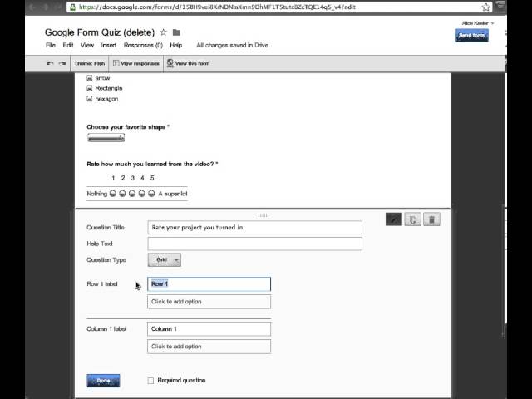The width and height of the screenshot is (532, 399).
Task: Click the form title Google Form Quiz (delete)
Action: click(x=100, y=32)
